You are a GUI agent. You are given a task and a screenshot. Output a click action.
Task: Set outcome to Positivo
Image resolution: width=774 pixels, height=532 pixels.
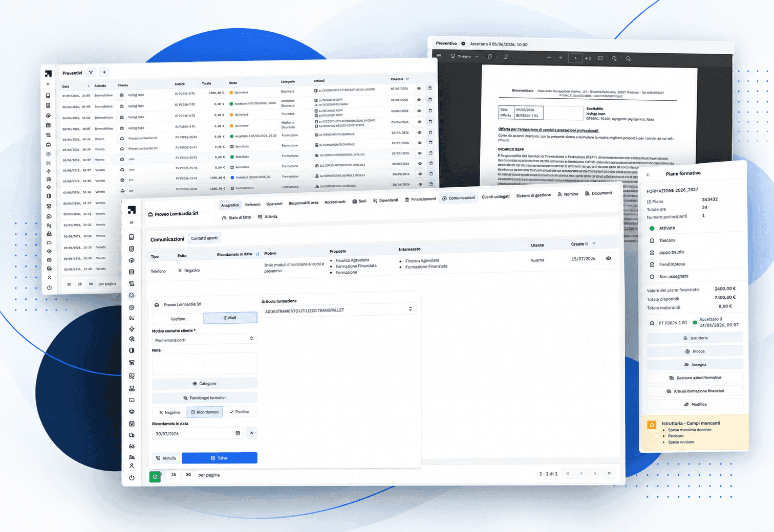[x=240, y=412]
